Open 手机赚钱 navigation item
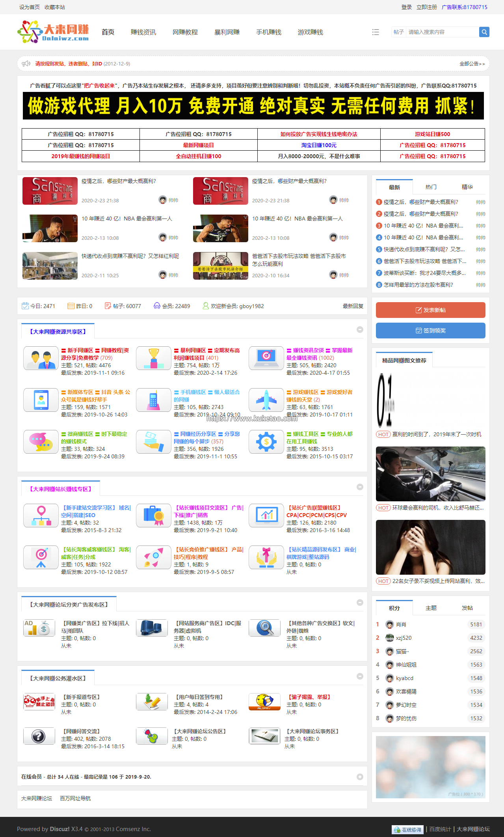 pyautogui.click(x=269, y=32)
